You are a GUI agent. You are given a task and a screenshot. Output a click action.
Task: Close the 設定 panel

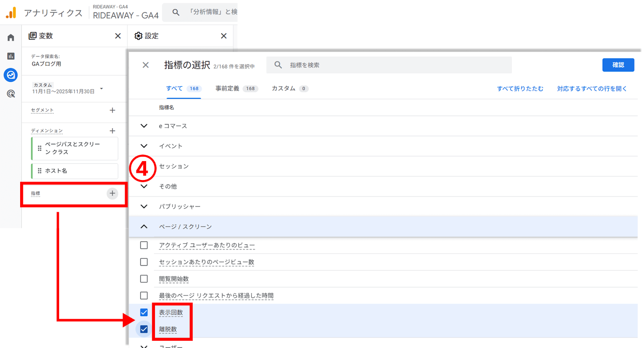(224, 36)
